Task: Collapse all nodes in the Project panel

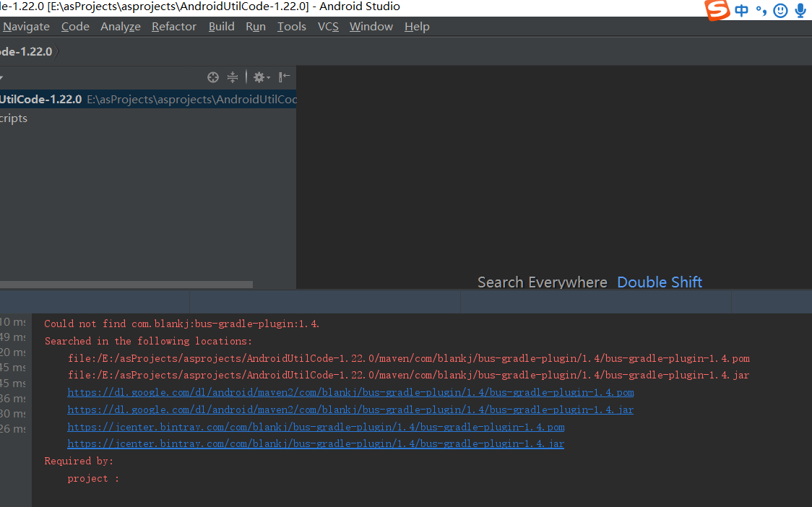Action: pyautogui.click(x=233, y=77)
